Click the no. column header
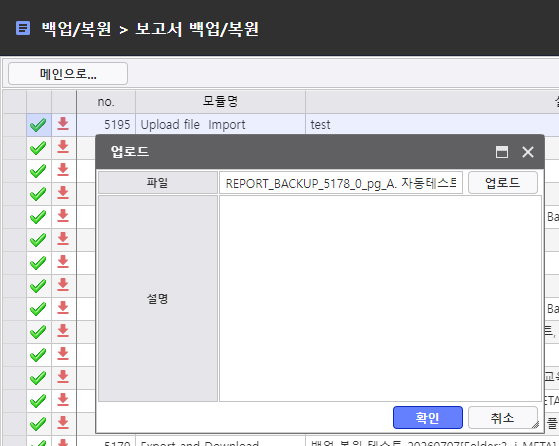Image resolution: width=559 pixels, height=446 pixels. [106, 102]
